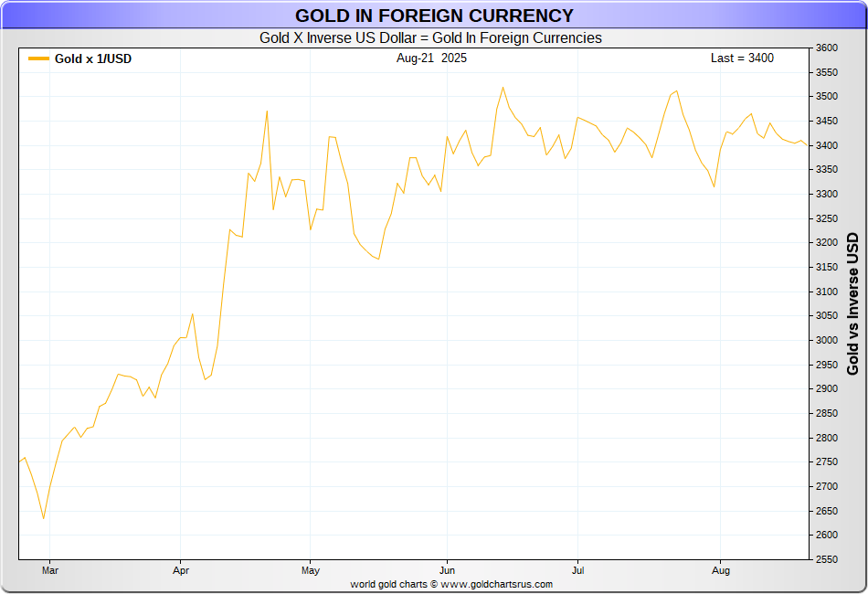This screenshot has height=594, width=868.
Task: Click the 3500 y-axis tick label
Action: 827,96
